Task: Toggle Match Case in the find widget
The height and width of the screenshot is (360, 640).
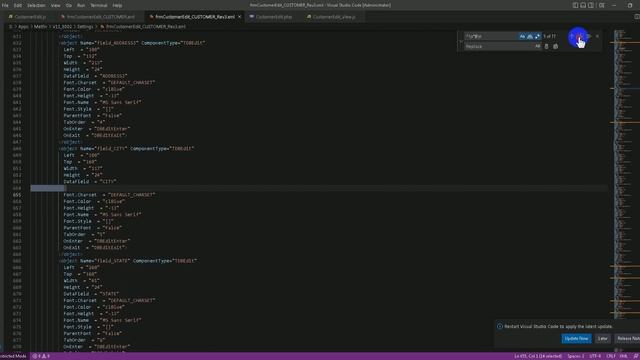Action: click(522, 36)
